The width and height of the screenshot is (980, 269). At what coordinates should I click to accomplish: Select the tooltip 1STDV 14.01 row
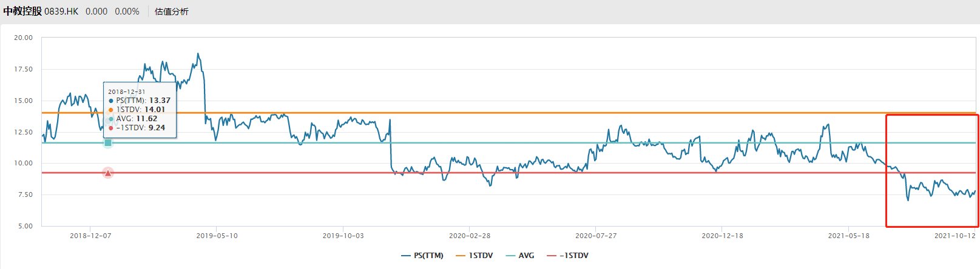pyautogui.click(x=137, y=110)
